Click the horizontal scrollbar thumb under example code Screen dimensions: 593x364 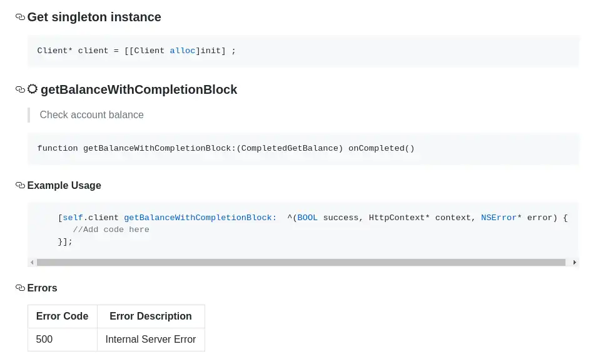(x=300, y=263)
